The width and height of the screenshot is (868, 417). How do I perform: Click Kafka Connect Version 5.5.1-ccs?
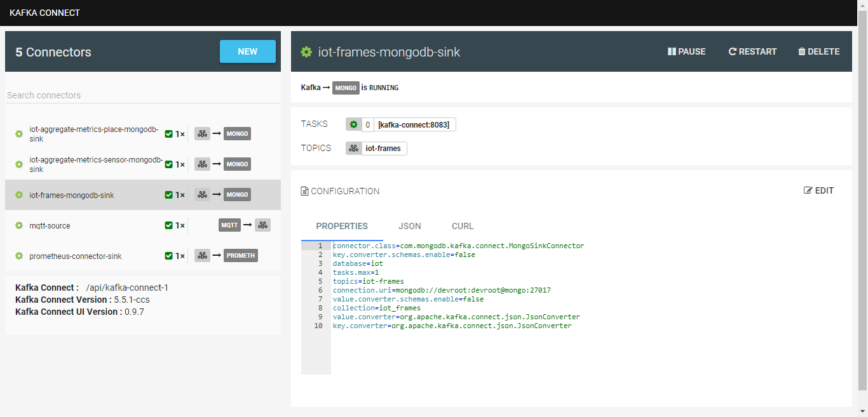[x=83, y=300]
